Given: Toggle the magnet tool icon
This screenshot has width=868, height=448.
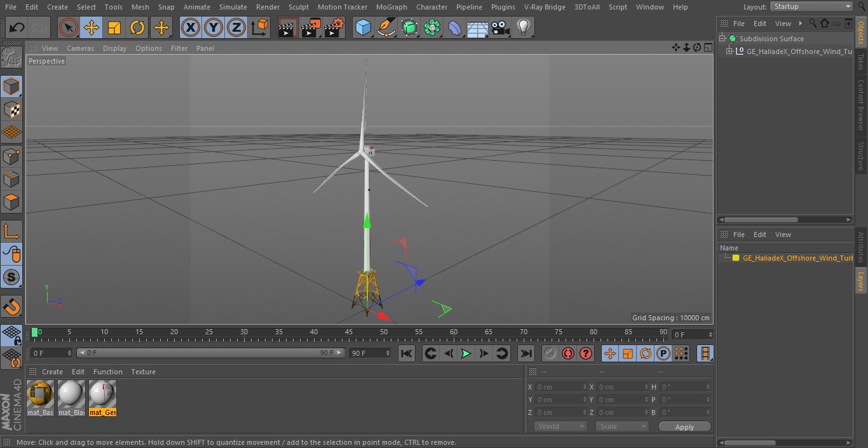Looking at the screenshot, I should click(x=11, y=307).
